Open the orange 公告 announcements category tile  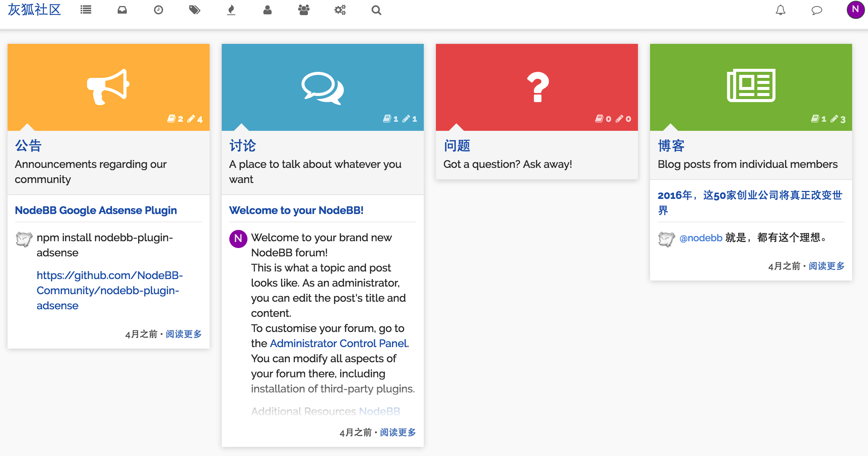108,87
